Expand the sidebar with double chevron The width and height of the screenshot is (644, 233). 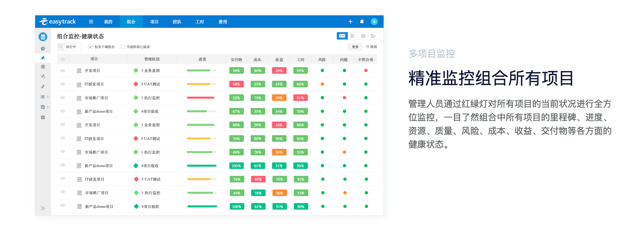pos(43,208)
